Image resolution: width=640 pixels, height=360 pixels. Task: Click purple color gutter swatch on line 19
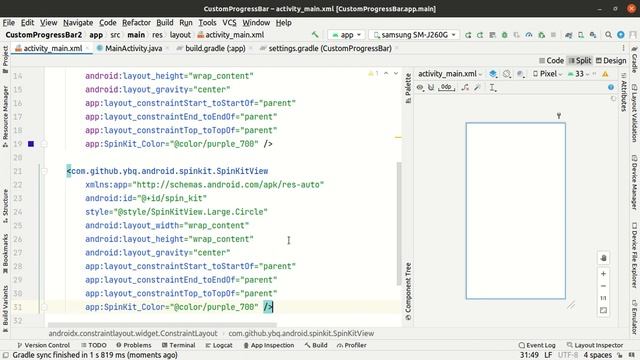tap(31, 144)
